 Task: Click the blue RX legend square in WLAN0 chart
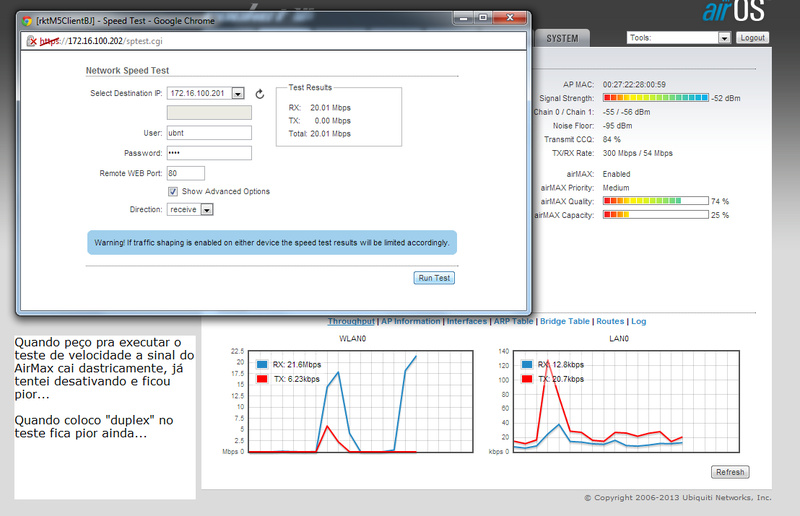pyautogui.click(x=262, y=364)
